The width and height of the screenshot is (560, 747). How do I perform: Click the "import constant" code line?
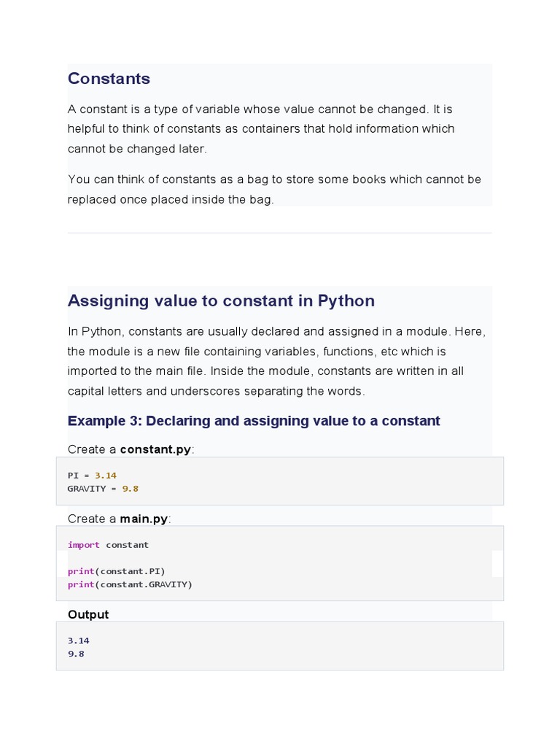click(x=108, y=545)
